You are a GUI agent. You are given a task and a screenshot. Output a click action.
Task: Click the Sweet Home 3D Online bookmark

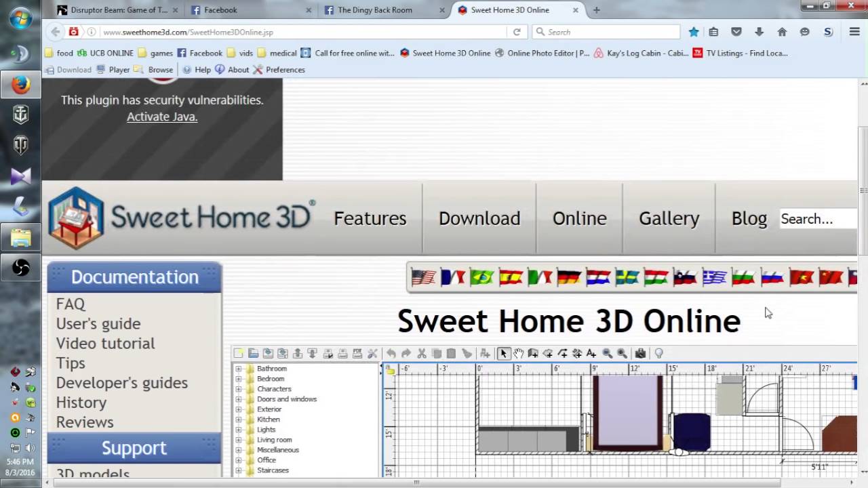[445, 53]
